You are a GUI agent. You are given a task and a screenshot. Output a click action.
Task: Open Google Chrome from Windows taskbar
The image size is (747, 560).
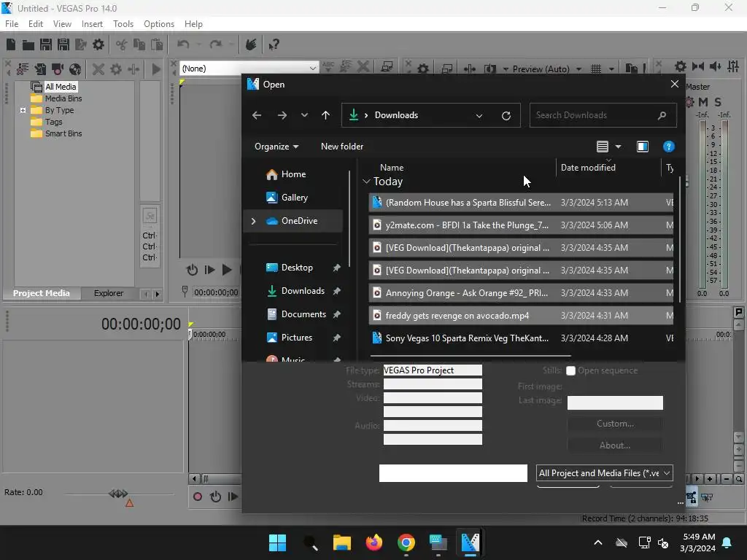coord(406,542)
